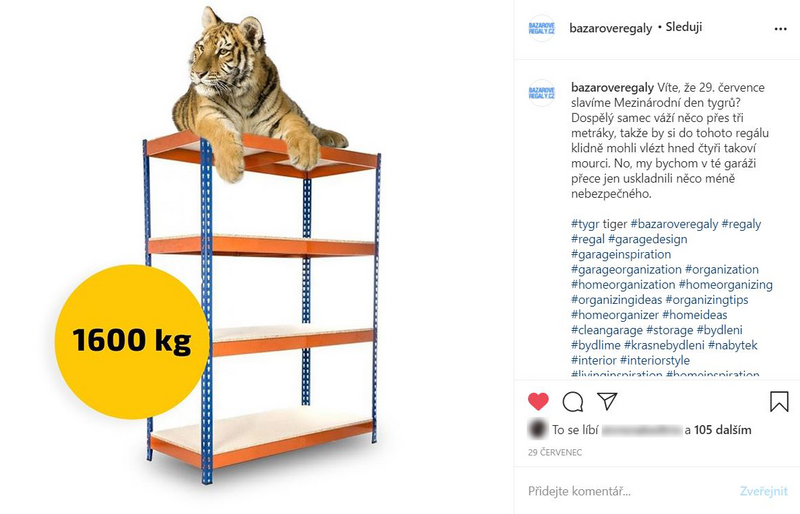Click the Přidejte komentář input field
The height and width of the screenshot is (514, 800).
click(630, 491)
